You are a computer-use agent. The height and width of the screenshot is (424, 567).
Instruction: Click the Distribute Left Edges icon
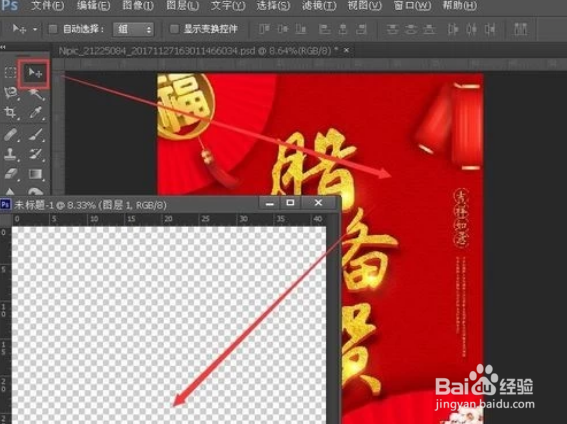453,29
